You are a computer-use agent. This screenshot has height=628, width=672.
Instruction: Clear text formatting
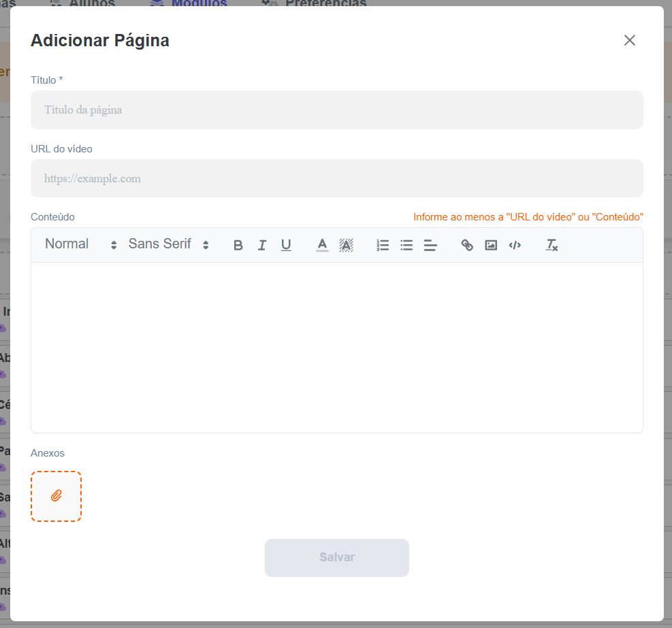(551, 245)
